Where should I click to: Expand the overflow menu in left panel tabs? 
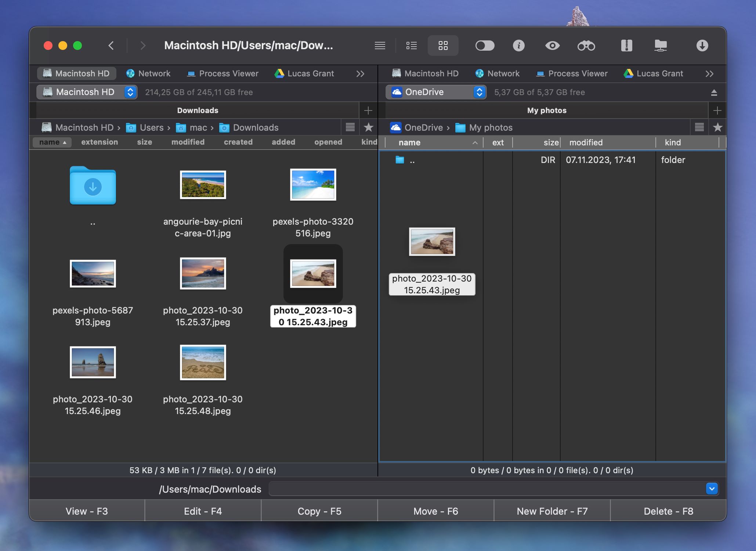(x=359, y=73)
